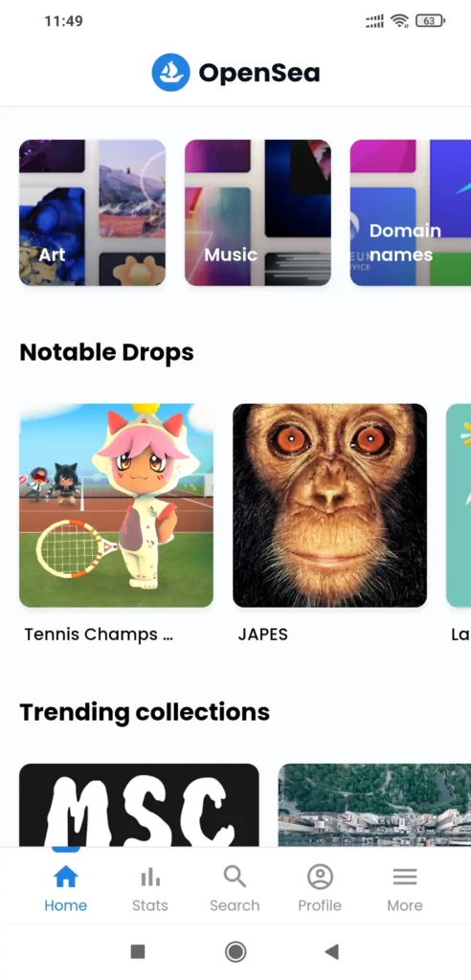Screen dimensions: 471x980
Task: Open the Music category card
Action: [258, 212]
